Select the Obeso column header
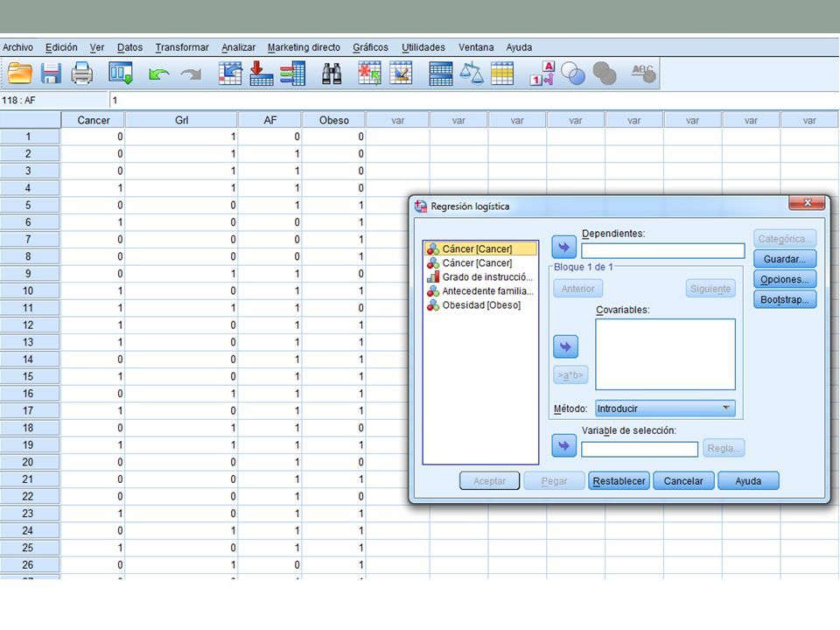The height and width of the screenshot is (630, 840). [333, 120]
